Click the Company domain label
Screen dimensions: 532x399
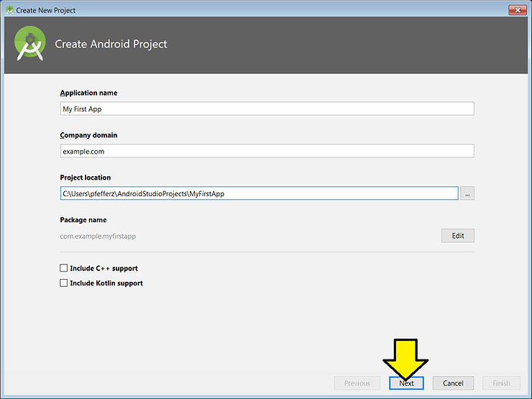[88, 135]
